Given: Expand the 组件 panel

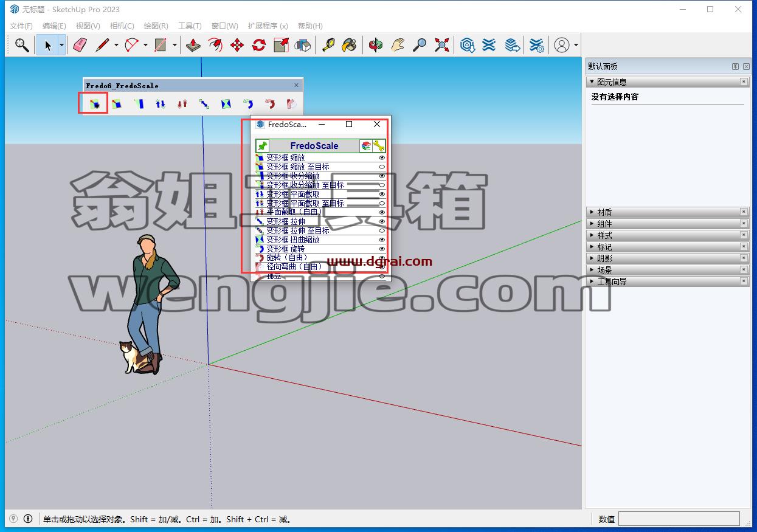Looking at the screenshot, I should click(x=592, y=224).
